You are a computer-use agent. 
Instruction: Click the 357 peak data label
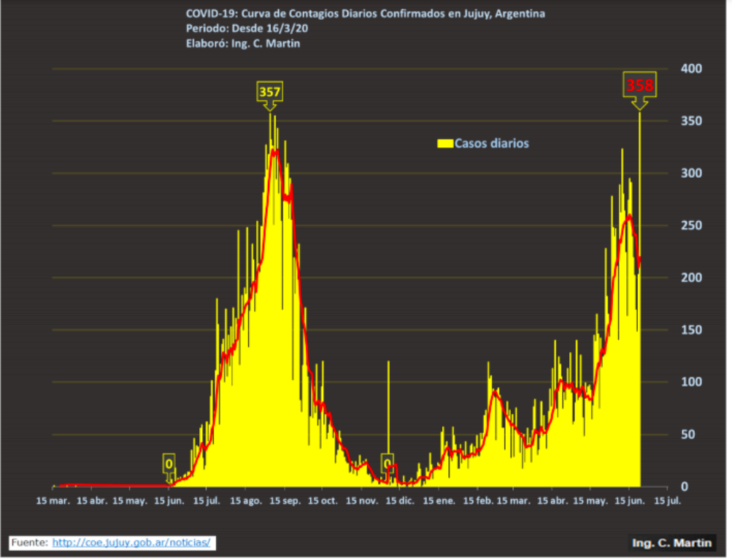tap(270, 92)
